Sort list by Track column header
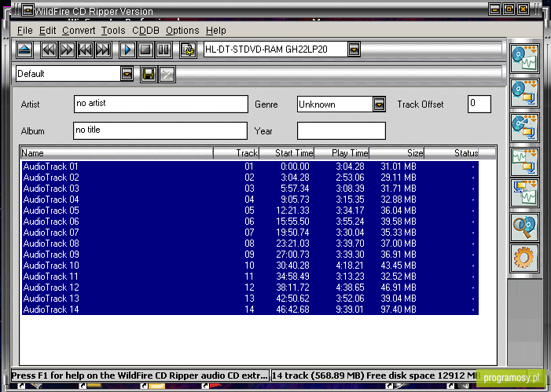The width and height of the screenshot is (551, 392). [x=236, y=153]
